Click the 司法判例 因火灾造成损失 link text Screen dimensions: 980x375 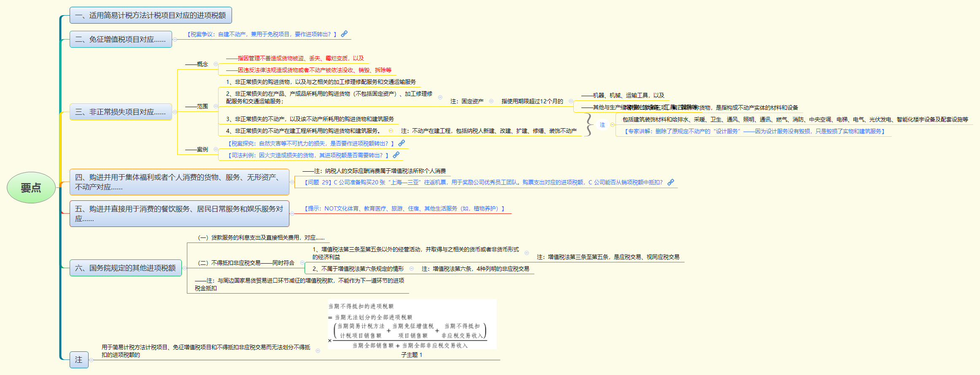tap(308, 155)
